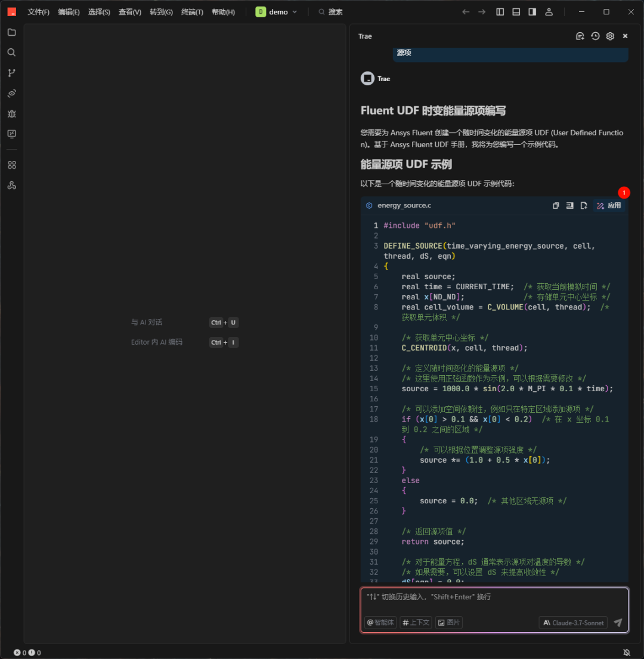Screen dimensions: 644x659
Task: Open the Extensions grid icon in sidebar
Action: click(11, 165)
